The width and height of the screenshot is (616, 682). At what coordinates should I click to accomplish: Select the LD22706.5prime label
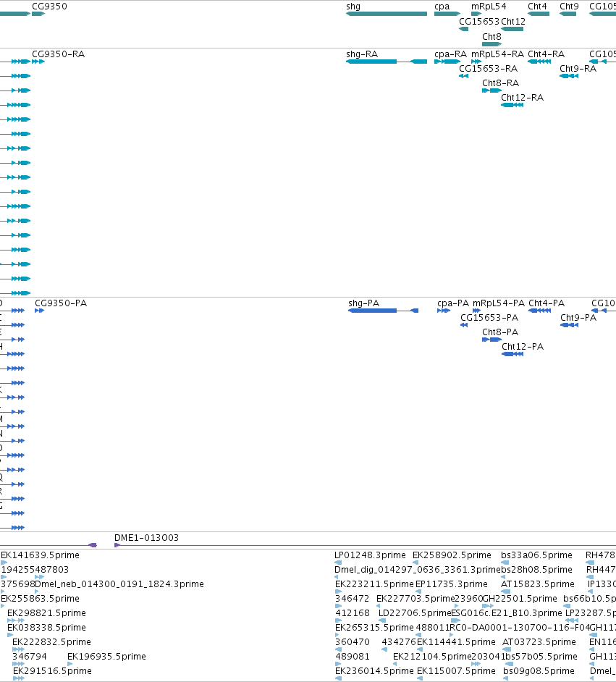coord(415,612)
